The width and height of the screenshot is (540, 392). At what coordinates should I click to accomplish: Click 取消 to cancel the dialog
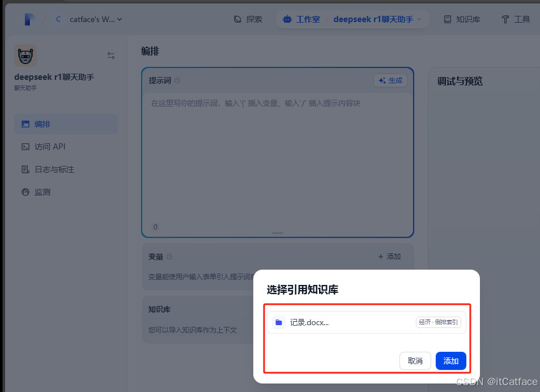(415, 361)
